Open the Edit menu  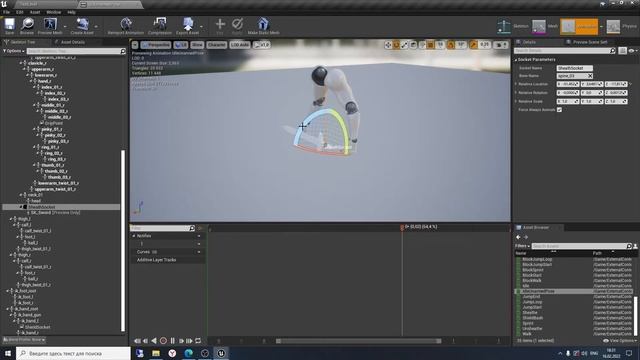pyautogui.click(x=20, y=12)
